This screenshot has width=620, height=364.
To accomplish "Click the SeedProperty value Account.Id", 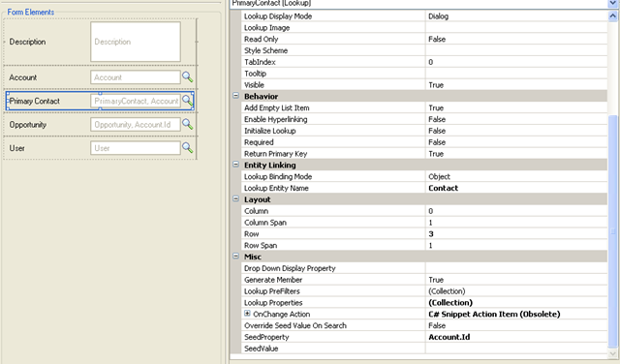I will [449, 337].
